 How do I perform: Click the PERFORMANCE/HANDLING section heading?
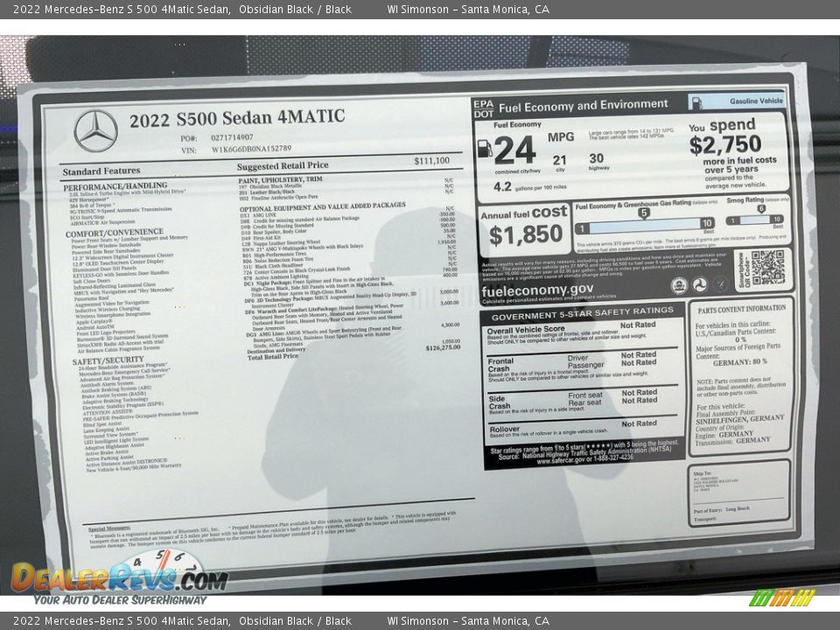click(115, 186)
